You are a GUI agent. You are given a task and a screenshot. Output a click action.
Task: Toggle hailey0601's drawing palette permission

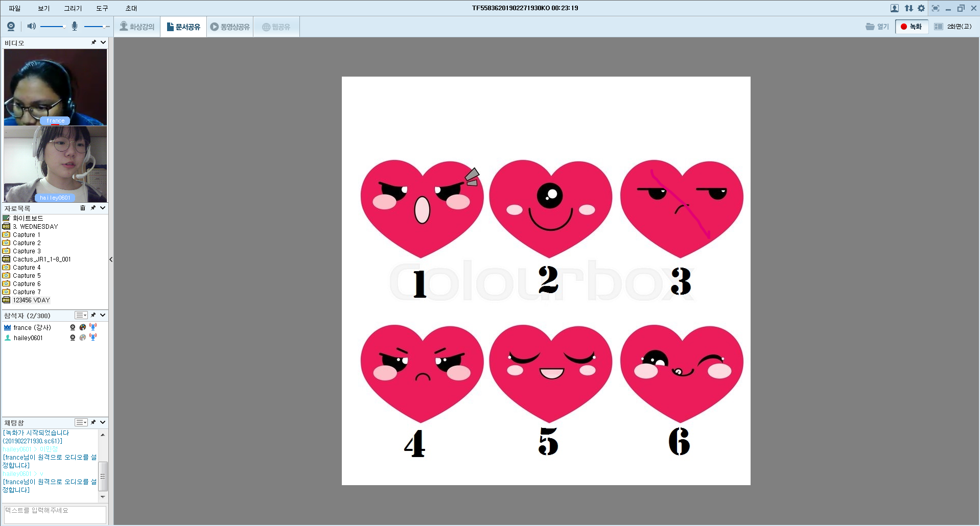pyautogui.click(x=83, y=338)
